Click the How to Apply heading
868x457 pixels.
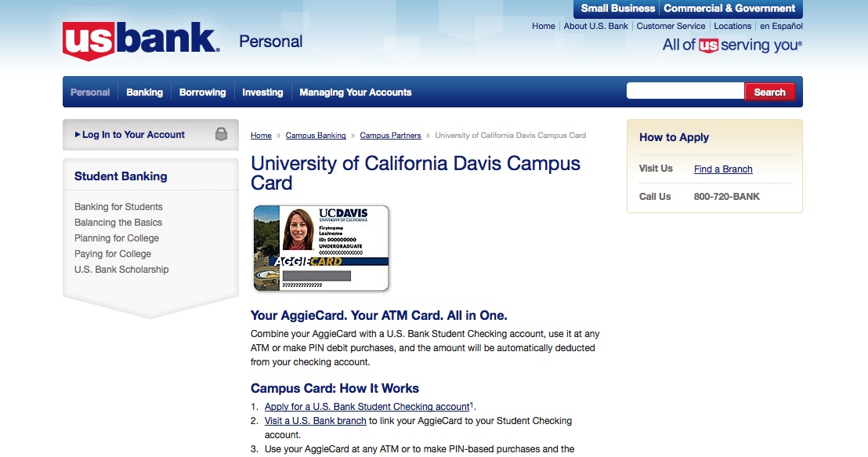[x=674, y=137]
